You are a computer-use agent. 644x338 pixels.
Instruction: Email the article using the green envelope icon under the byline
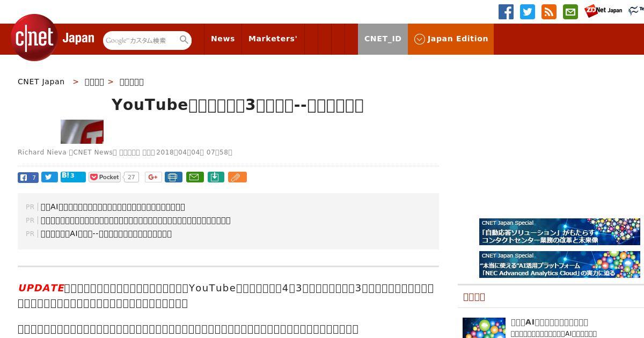(195, 177)
